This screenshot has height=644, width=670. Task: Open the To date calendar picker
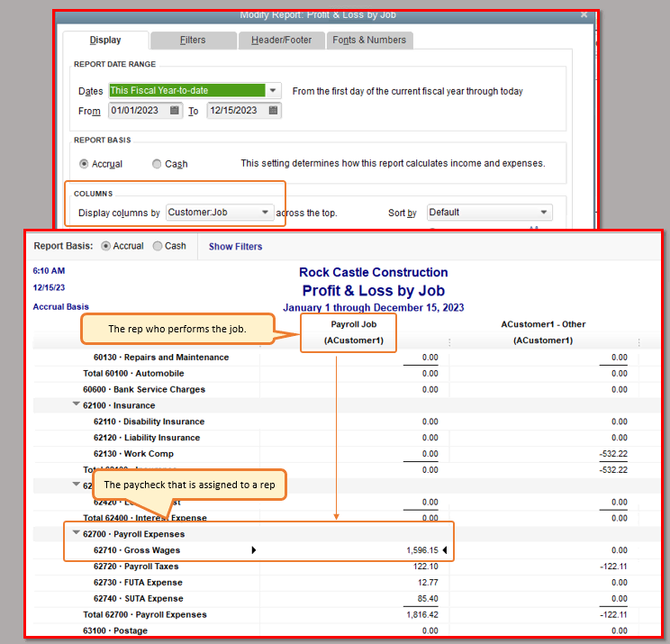point(273,110)
